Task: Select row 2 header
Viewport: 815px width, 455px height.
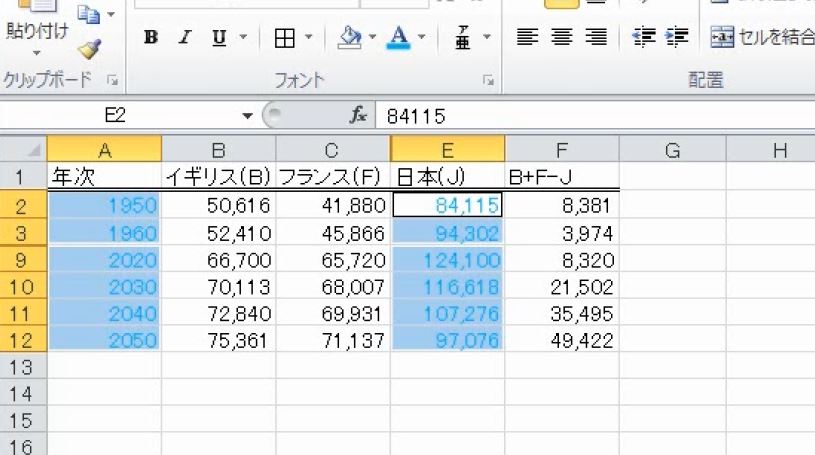Action: click(23, 206)
